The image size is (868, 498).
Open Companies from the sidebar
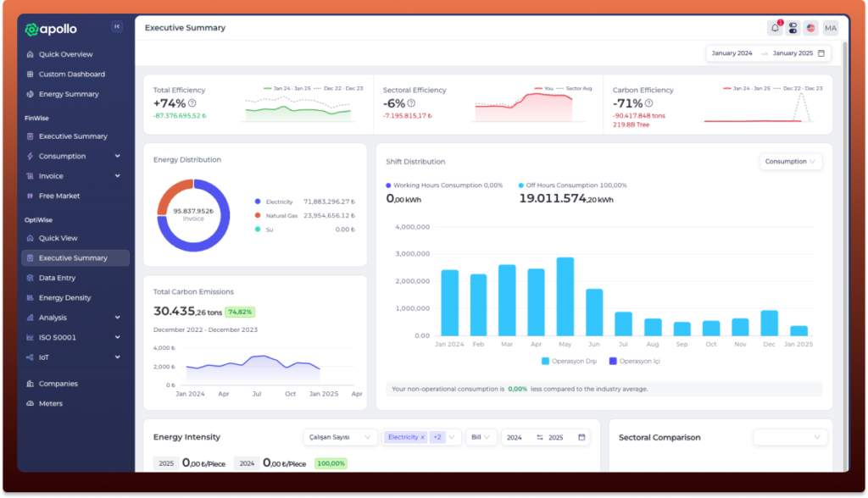pyautogui.click(x=58, y=384)
